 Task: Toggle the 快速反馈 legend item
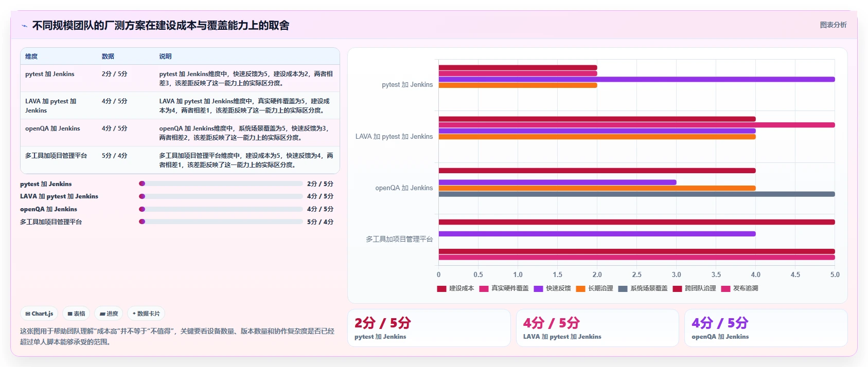point(552,288)
